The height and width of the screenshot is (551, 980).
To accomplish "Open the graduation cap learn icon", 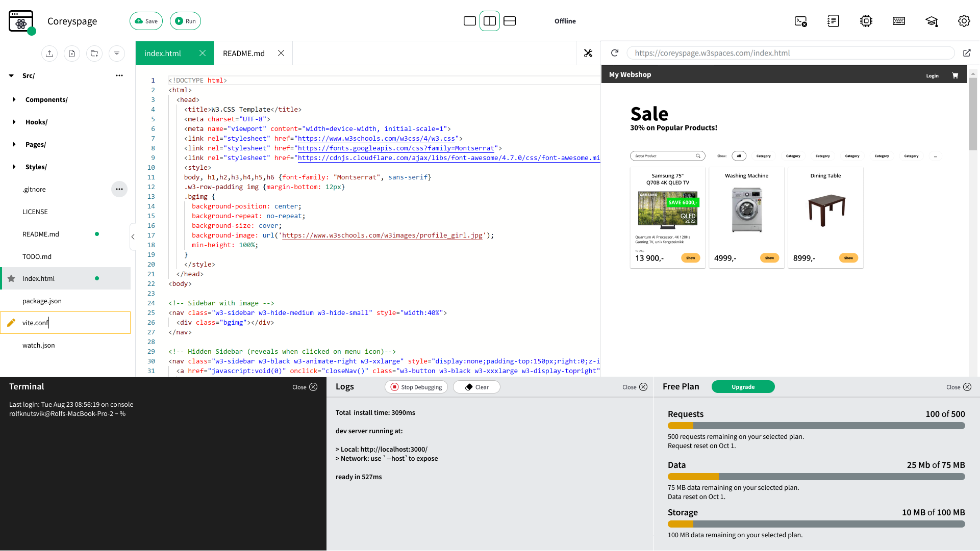I will 931,21.
